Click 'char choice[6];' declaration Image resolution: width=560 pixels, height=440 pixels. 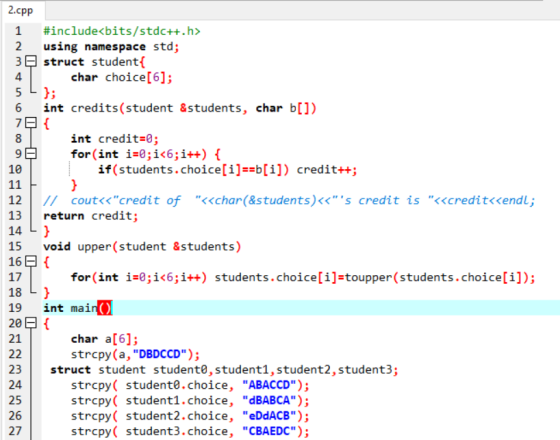point(121,77)
